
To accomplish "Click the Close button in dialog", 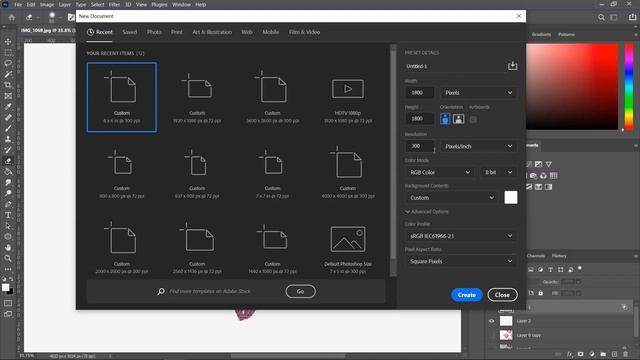I will click(502, 295).
